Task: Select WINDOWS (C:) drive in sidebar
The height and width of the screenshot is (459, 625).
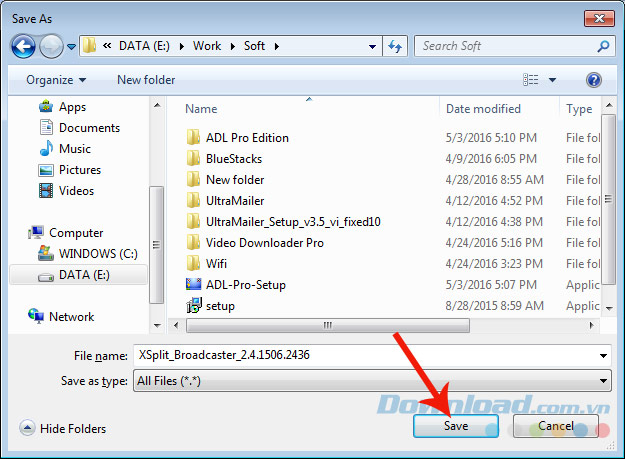Action: coord(98,254)
